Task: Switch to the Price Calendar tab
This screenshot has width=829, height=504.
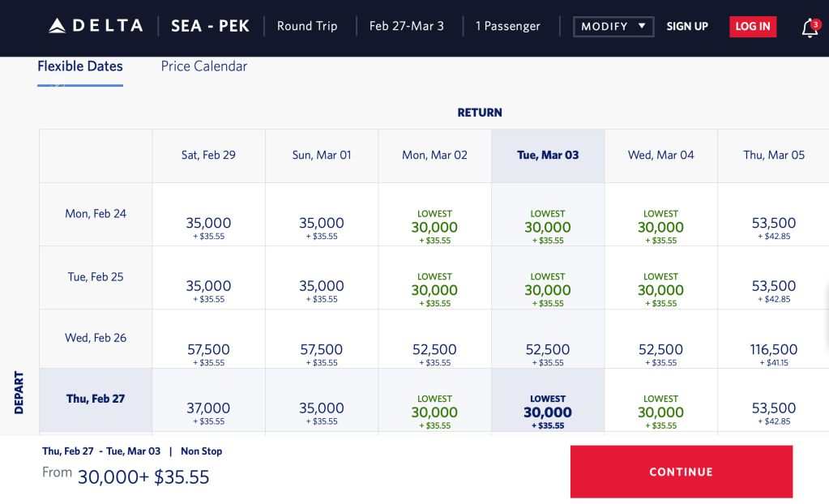Action: point(204,66)
